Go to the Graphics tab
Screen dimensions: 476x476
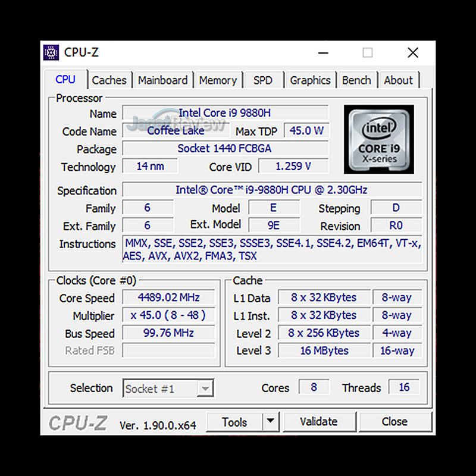(310, 80)
